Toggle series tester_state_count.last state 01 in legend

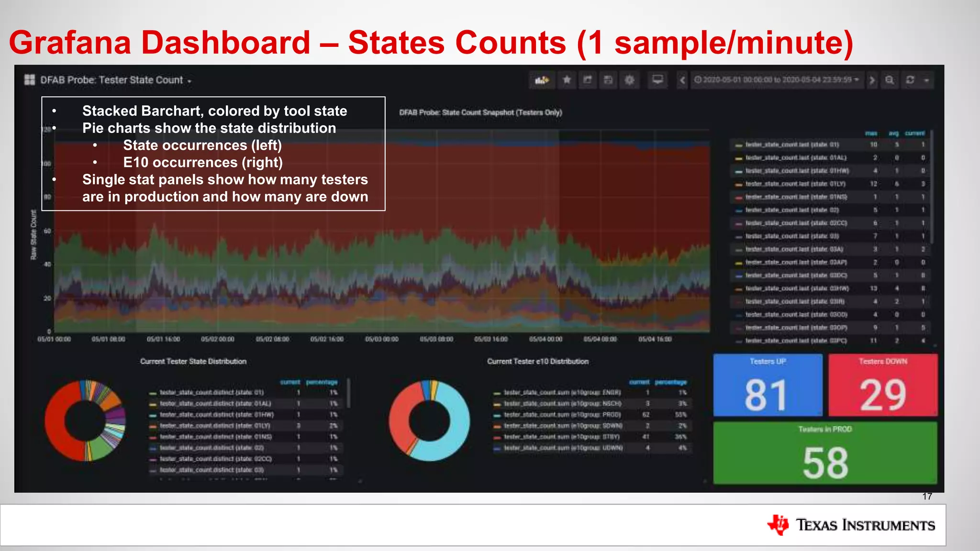coord(792,144)
